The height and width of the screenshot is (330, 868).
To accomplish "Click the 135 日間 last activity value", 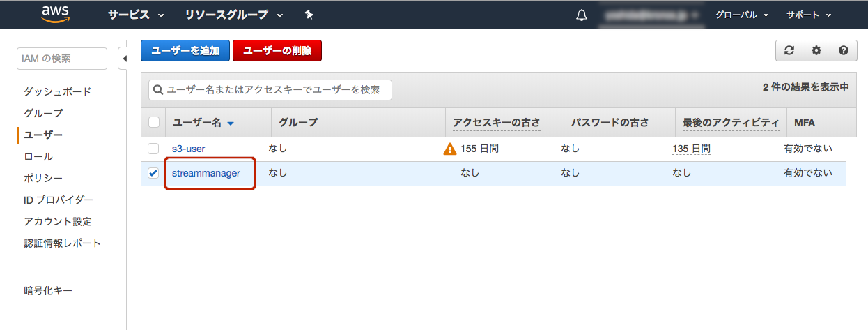I will coord(691,149).
